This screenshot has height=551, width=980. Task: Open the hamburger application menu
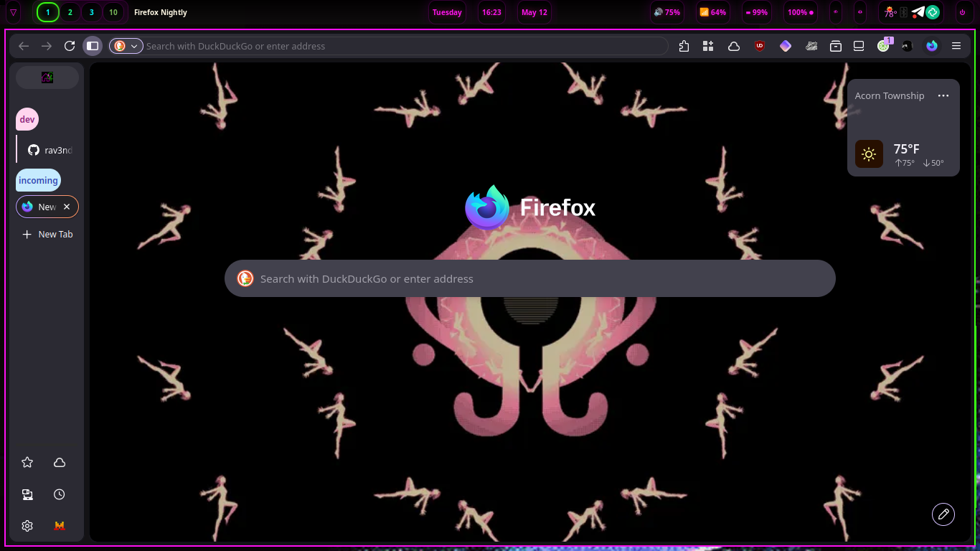[x=956, y=46]
